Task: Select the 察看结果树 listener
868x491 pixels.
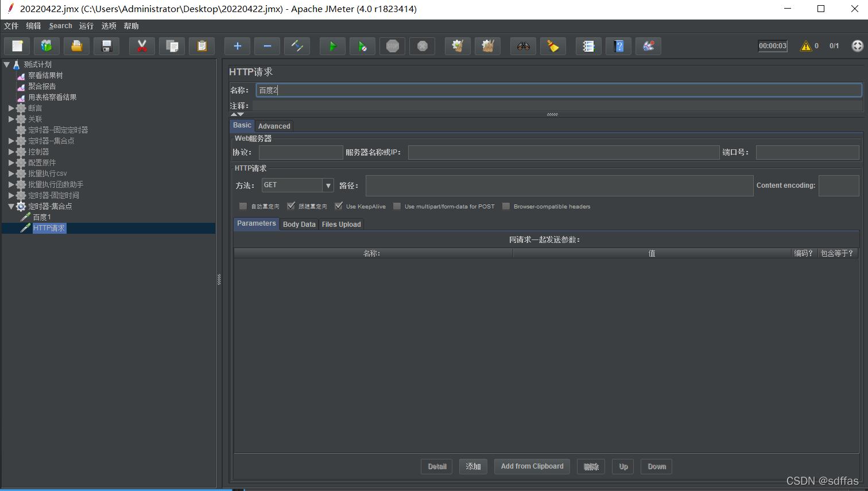Action: click(45, 75)
